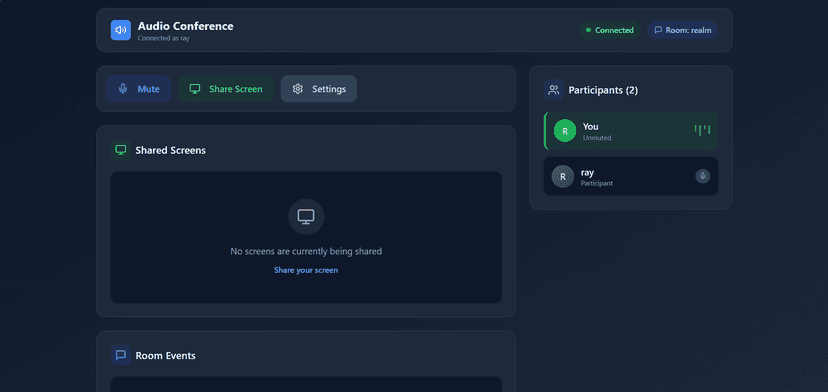Click the audio level bars beside You
The height and width of the screenshot is (392, 828).
pos(702,130)
